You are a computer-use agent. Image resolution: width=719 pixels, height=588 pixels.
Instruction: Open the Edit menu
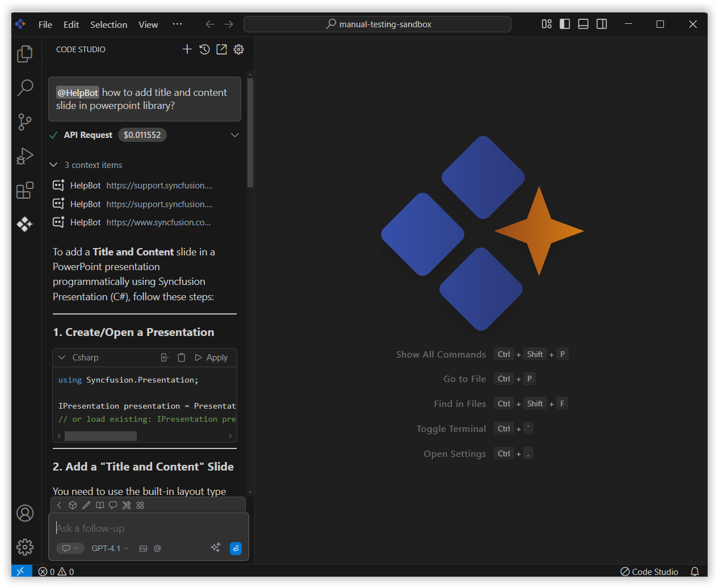[x=71, y=24]
